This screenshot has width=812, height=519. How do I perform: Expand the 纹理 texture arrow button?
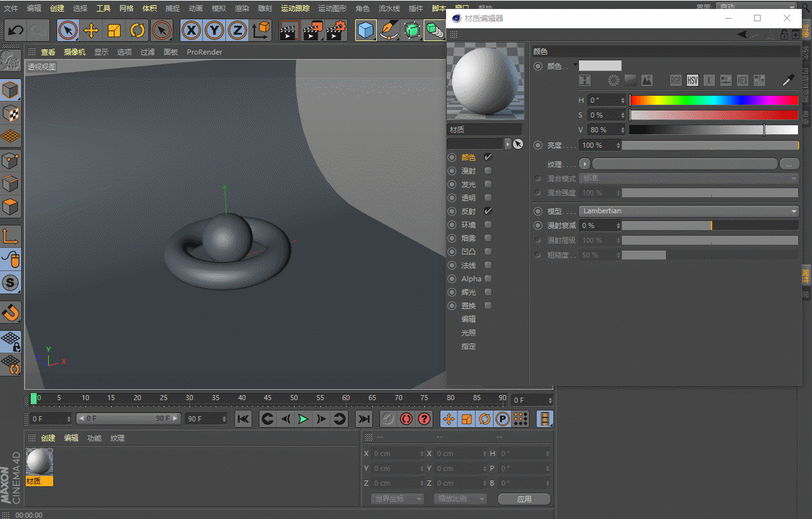(x=584, y=164)
